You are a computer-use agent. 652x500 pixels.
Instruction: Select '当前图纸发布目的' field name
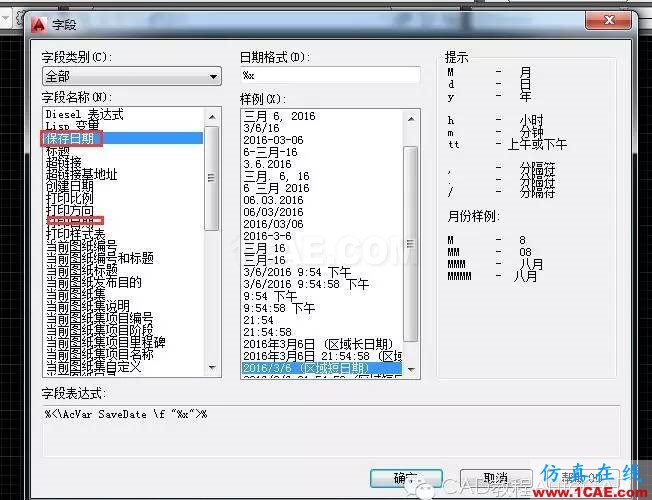click(94, 282)
